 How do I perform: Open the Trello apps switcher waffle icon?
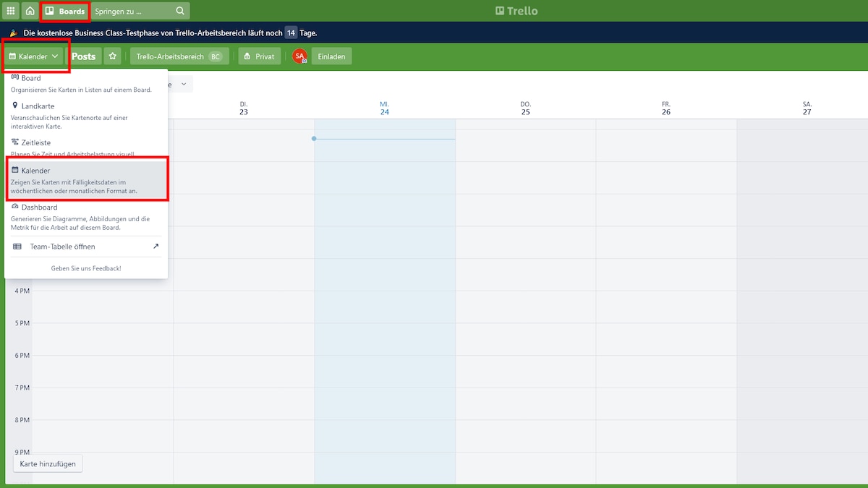tap(10, 10)
